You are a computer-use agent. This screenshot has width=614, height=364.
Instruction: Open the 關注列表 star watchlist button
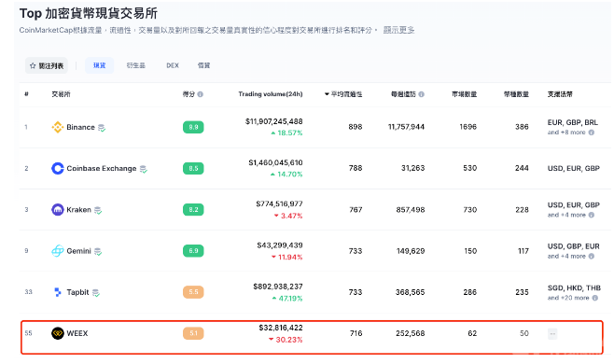(47, 65)
